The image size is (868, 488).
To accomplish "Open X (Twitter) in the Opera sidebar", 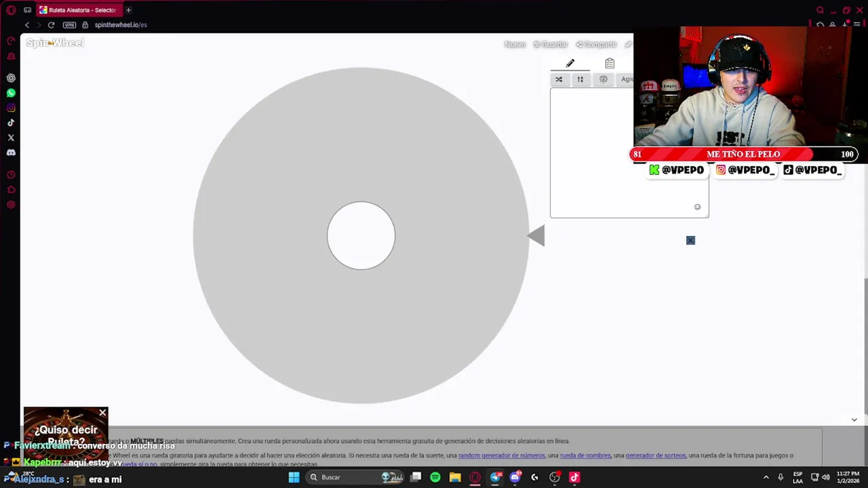I will tap(11, 138).
